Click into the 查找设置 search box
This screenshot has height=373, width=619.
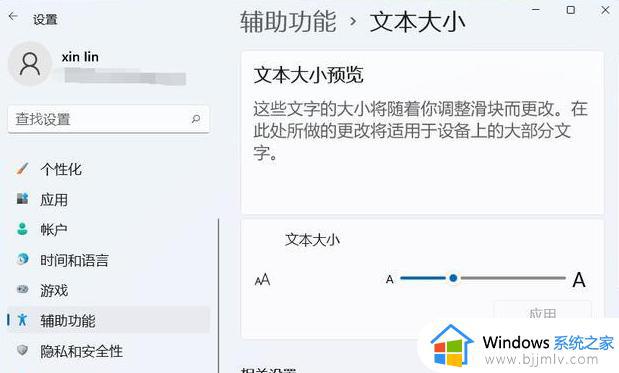pyautogui.click(x=108, y=119)
